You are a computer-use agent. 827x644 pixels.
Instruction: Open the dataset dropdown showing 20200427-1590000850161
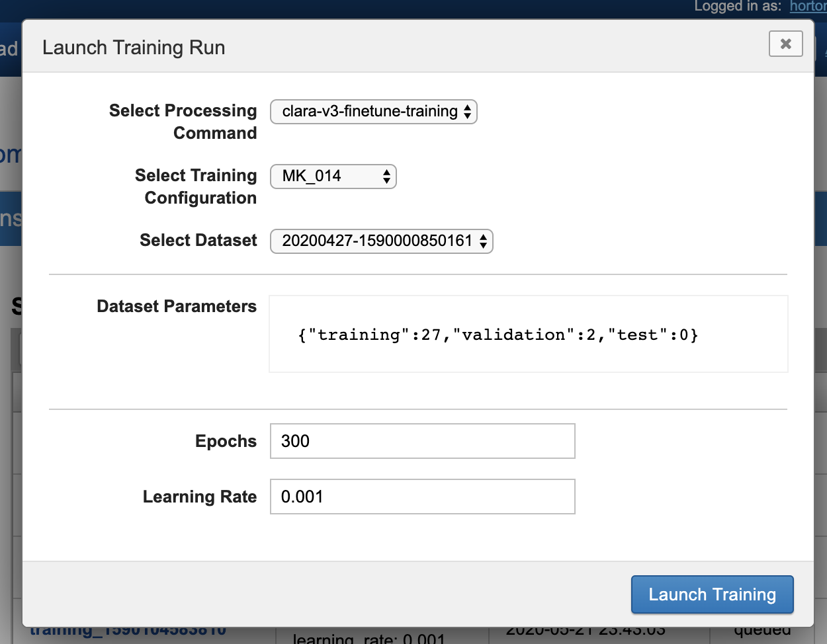(381, 241)
